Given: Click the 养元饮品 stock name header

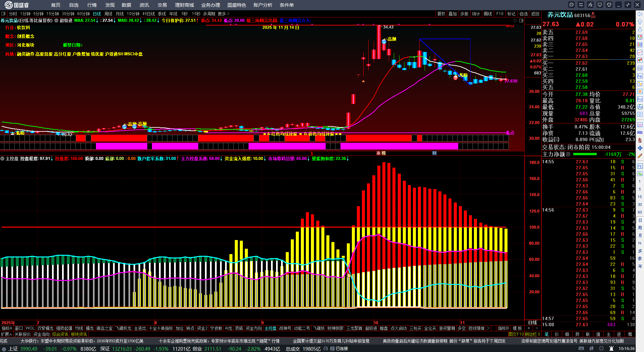Looking at the screenshot, I should pos(560,15).
